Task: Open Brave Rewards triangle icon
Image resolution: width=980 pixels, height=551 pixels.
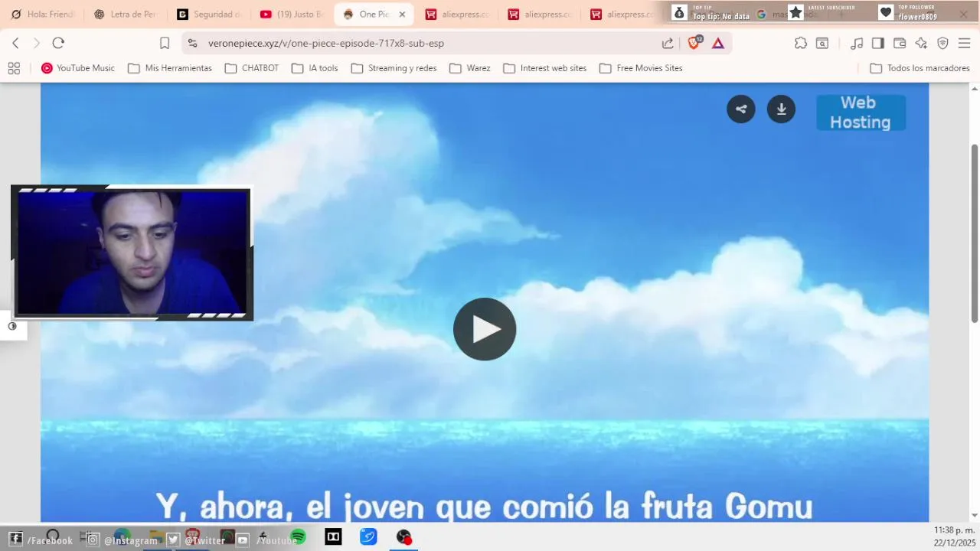Action: click(718, 44)
